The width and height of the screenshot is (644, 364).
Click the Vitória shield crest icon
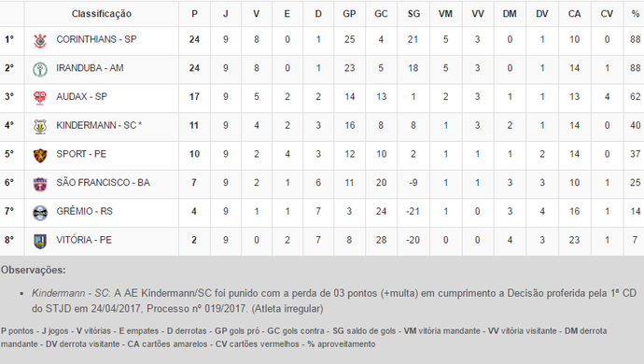pyautogui.click(x=40, y=241)
